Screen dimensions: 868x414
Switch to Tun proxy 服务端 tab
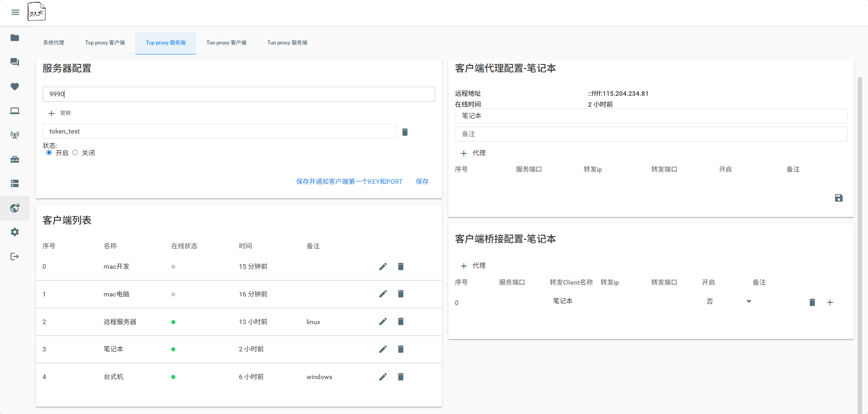tap(287, 43)
